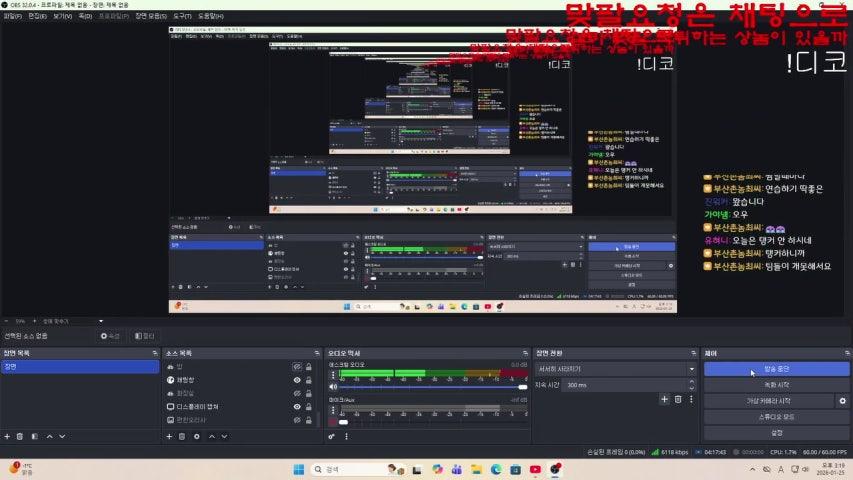Open the gear icon beside the virtual camera button

click(x=841, y=401)
